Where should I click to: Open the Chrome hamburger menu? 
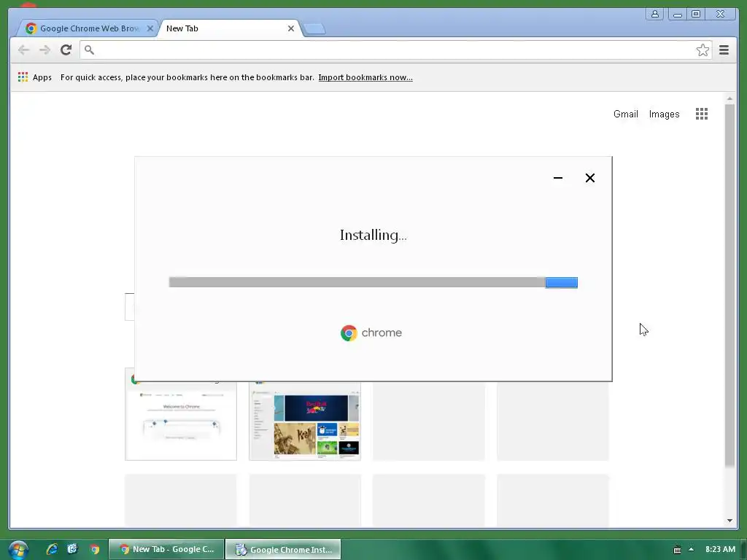point(724,50)
